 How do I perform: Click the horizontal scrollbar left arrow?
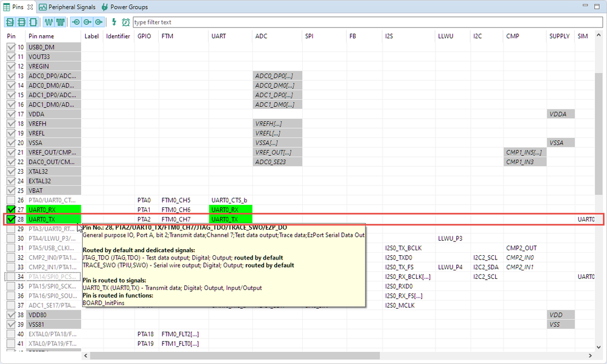tap(86, 355)
